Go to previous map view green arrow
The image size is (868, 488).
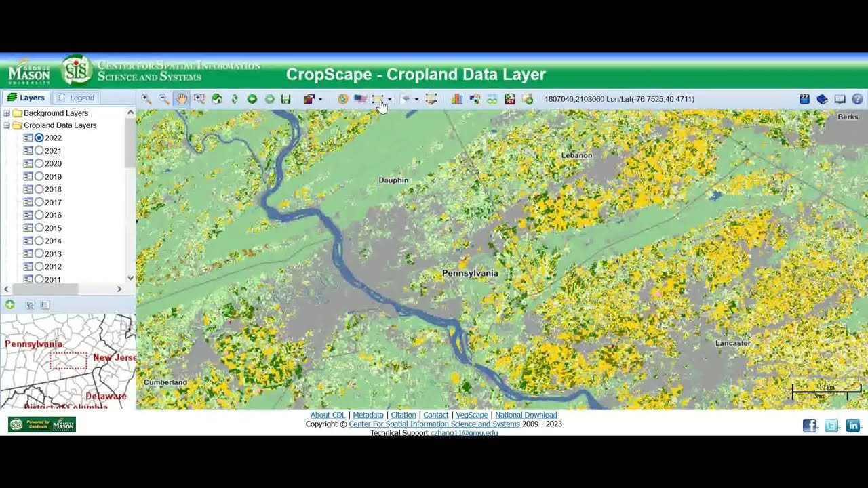[252, 99]
